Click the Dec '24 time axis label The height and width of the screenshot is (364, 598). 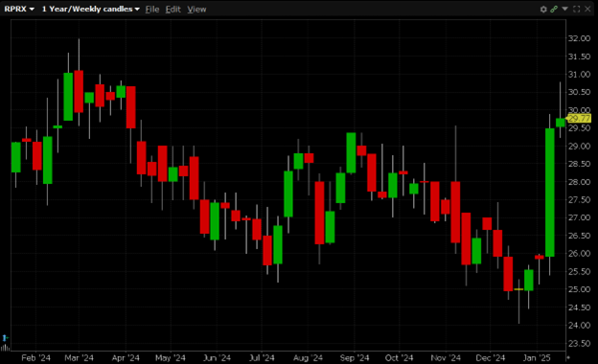pyautogui.click(x=490, y=358)
